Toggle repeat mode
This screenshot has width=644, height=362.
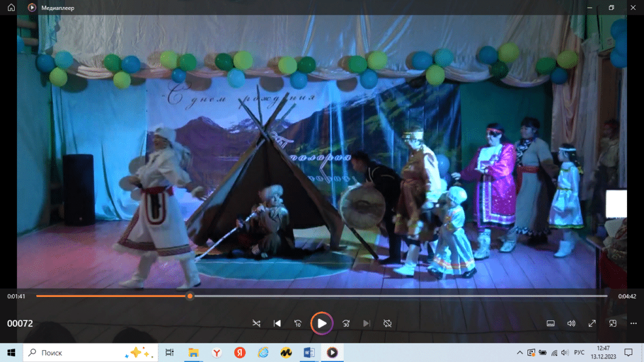(387, 323)
